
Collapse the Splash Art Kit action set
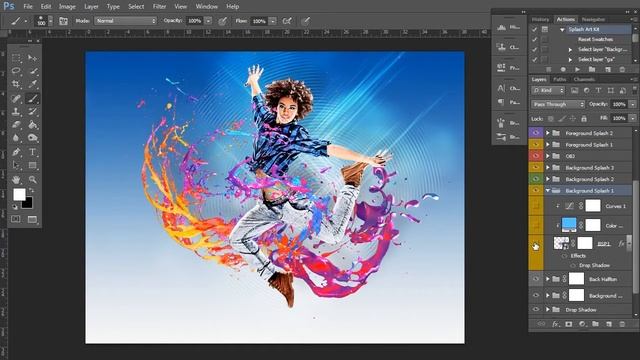pyautogui.click(x=562, y=29)
